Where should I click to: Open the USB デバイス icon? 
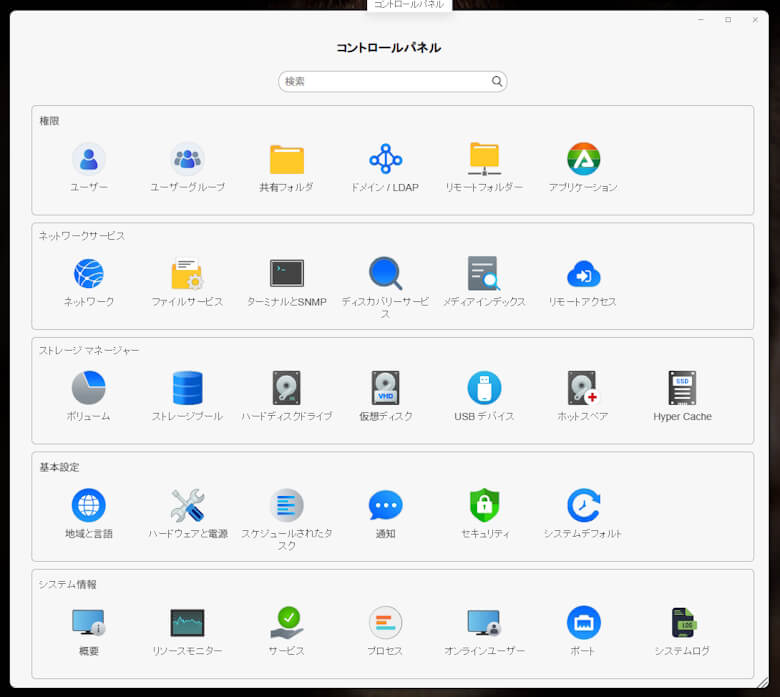[484, 388]
